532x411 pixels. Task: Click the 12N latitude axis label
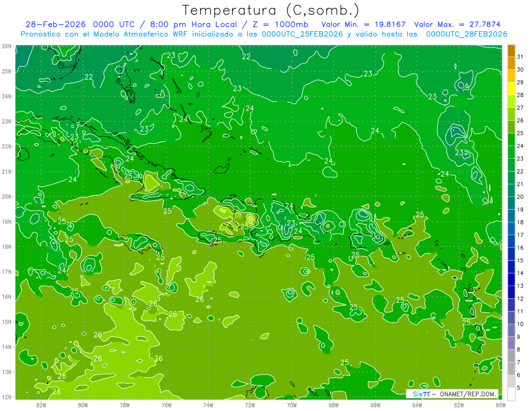tap(7, 397)
